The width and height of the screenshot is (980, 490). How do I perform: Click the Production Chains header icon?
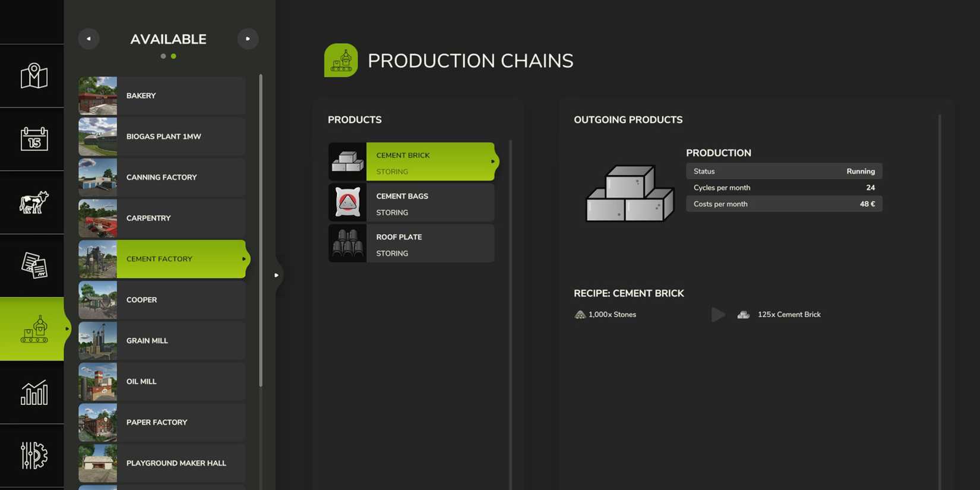341,61
